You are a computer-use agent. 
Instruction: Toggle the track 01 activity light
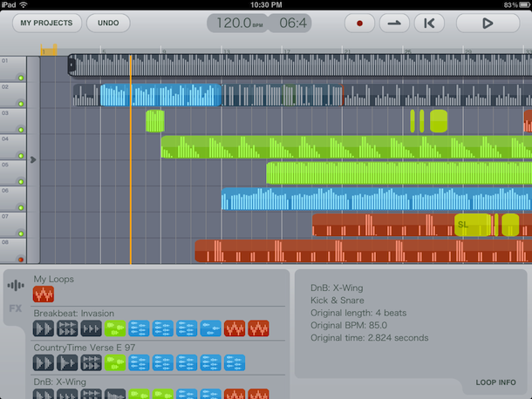tap(21, 78)
